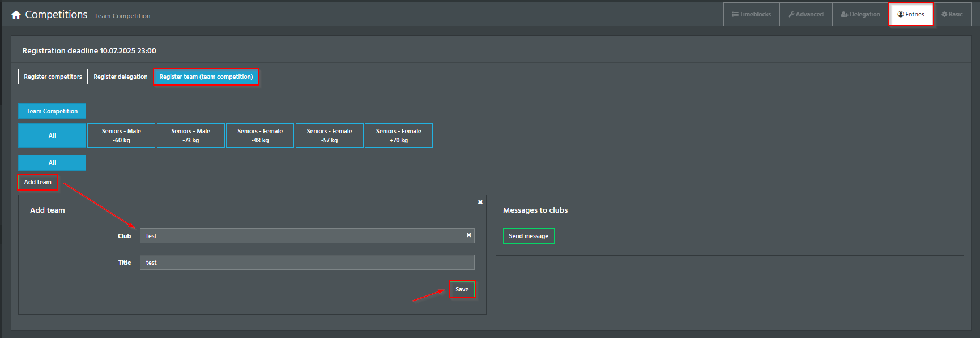Click the home icon beside Competitions

tap(16, 15)
